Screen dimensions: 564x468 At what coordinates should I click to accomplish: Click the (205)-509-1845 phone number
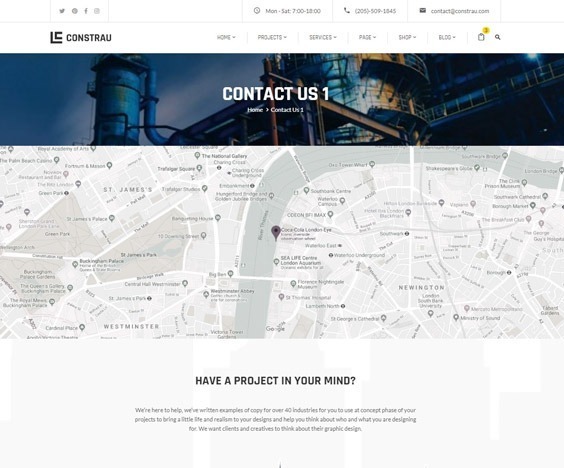pyautogui.click(x=375, y=11)
